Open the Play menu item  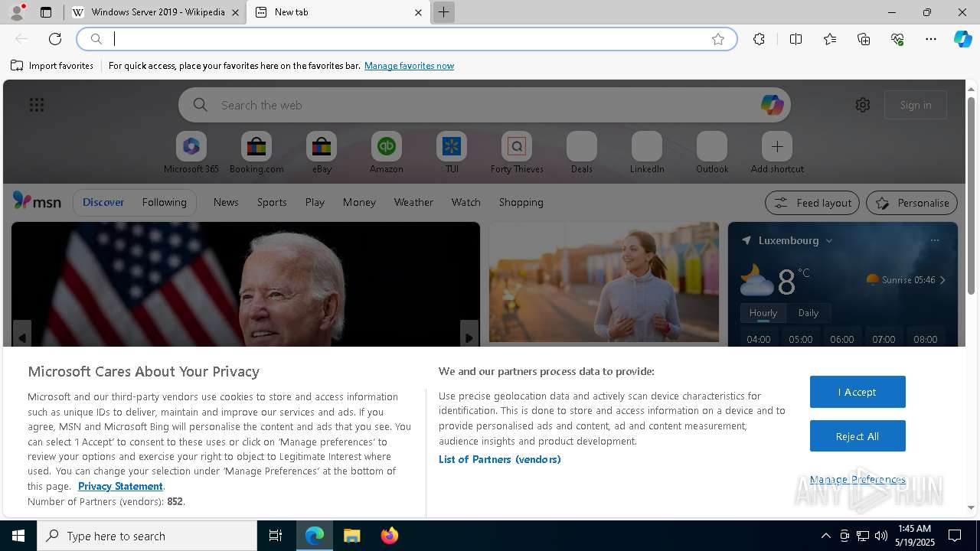(x=315, y=202)
